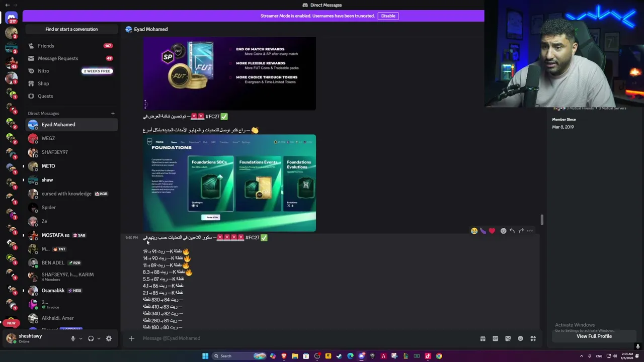Viewport: 644px width, 362px height.
Task: Open Steam from the taskbar
Action: coord(339,356)
